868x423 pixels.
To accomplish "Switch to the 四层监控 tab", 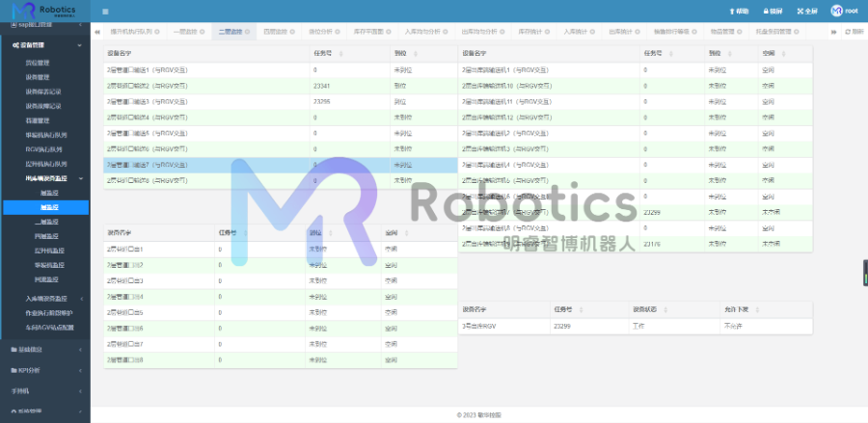I will coord(279,32).
